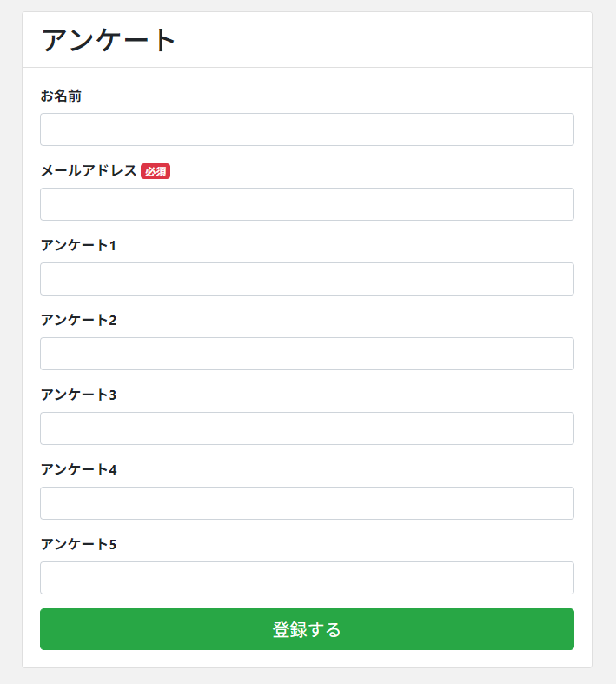This screenshot has width=616, height=684.
Task: Click the gray background below the form card
Action: pyautogui.click(x=307, y=677)
